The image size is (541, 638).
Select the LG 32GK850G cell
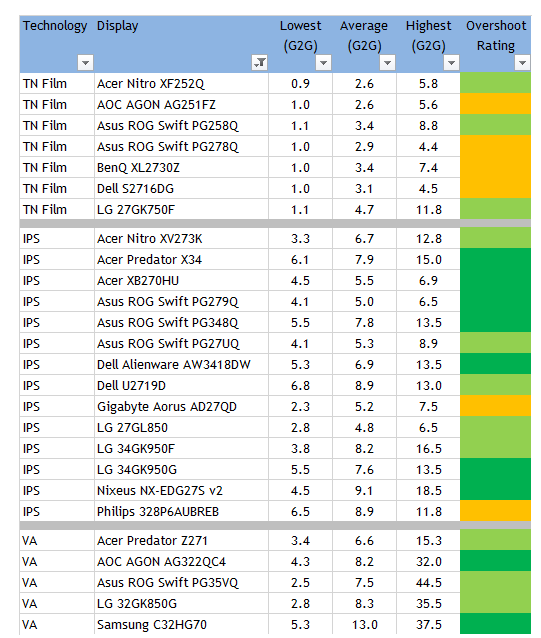pyautogui.click(x=181, y=604)
